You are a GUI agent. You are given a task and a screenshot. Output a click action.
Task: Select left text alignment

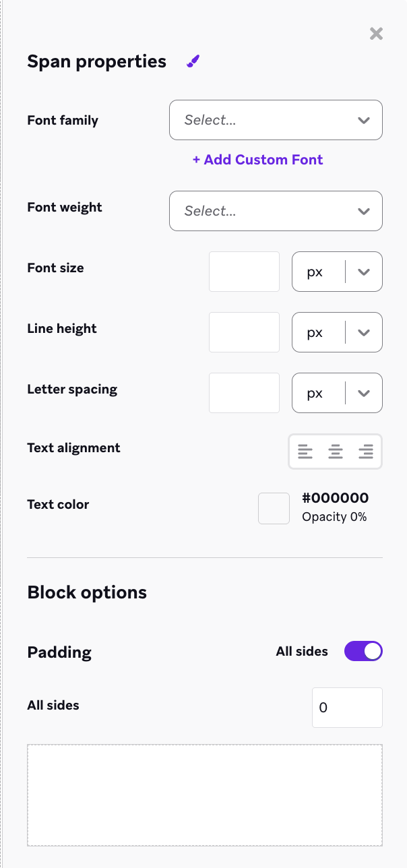305,452
